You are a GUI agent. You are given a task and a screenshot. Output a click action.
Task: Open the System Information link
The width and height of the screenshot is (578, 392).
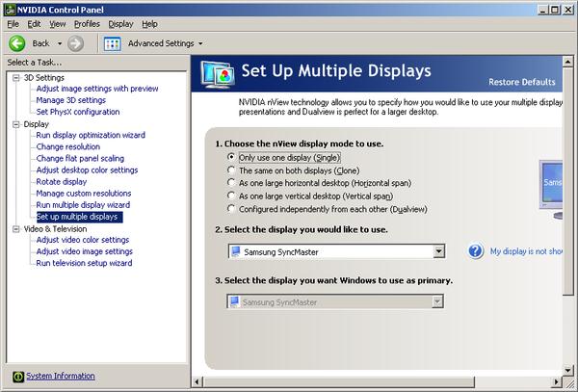pyautogui.click(x=61, y=376)
